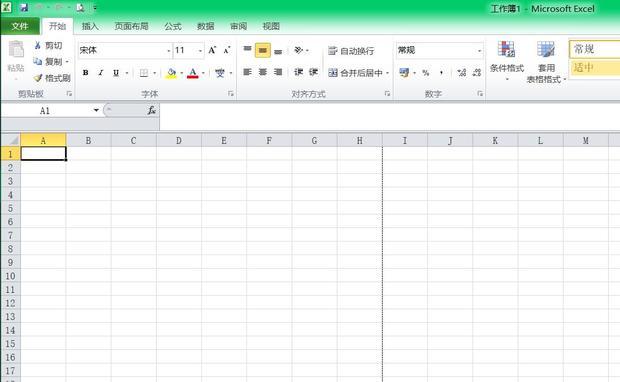The width and height of the screenshot is (620, 382).
Task: Click the increase decimal places icon
Action: (461, 73)
